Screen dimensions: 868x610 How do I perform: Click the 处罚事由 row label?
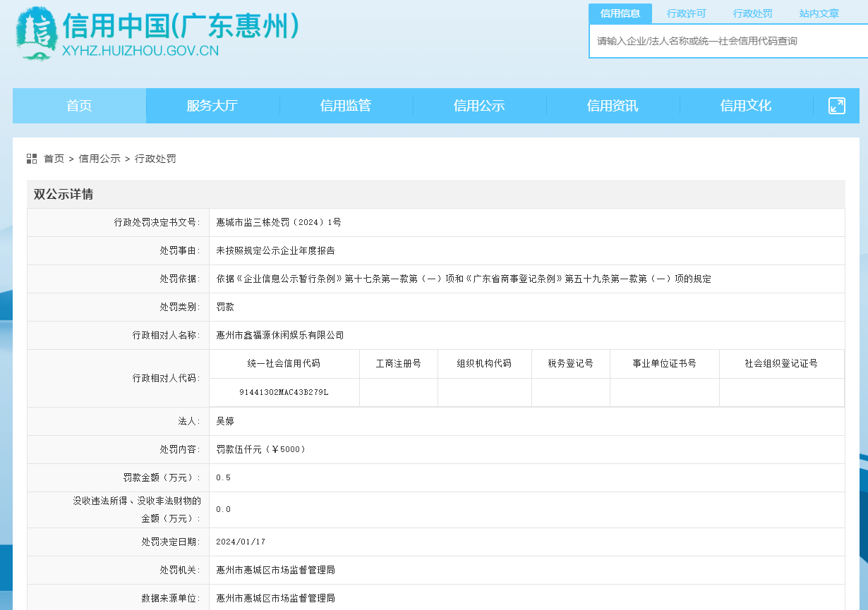click(180, 250)
